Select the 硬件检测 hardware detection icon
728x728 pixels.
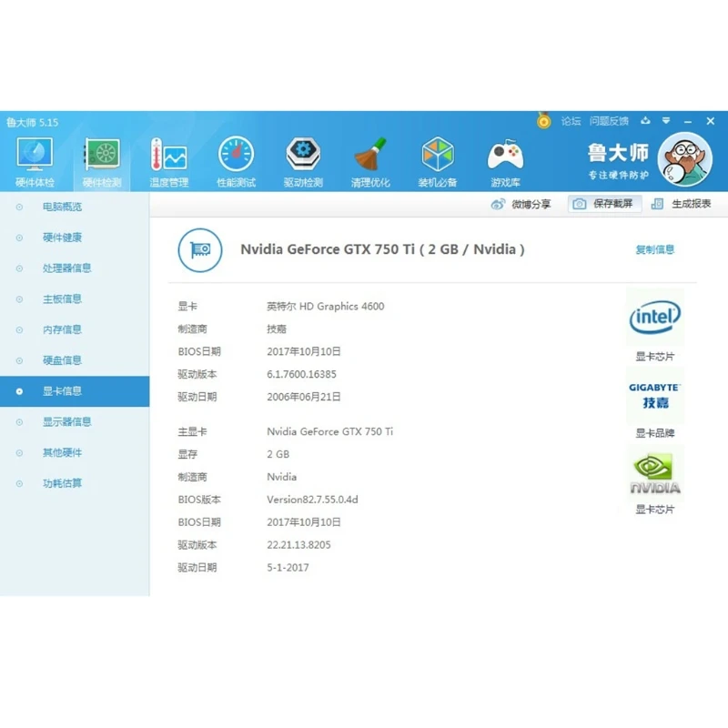[102, 162]
